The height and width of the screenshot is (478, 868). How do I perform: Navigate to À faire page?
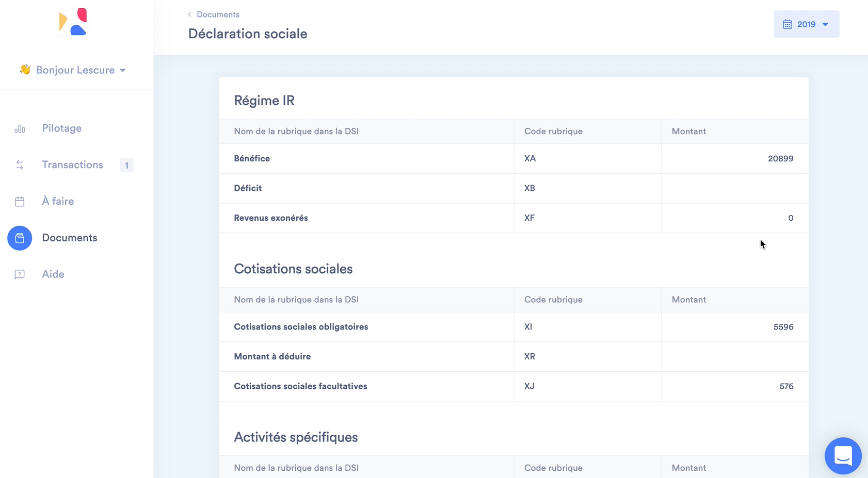click(58, 202)
